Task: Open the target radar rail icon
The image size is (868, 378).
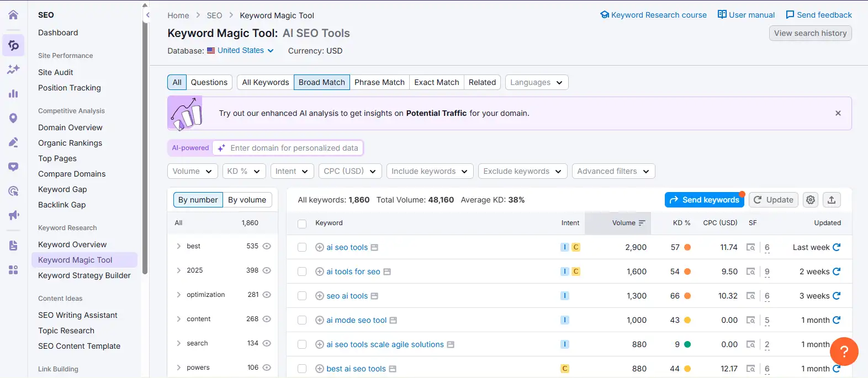Action: tap(13, 191)
